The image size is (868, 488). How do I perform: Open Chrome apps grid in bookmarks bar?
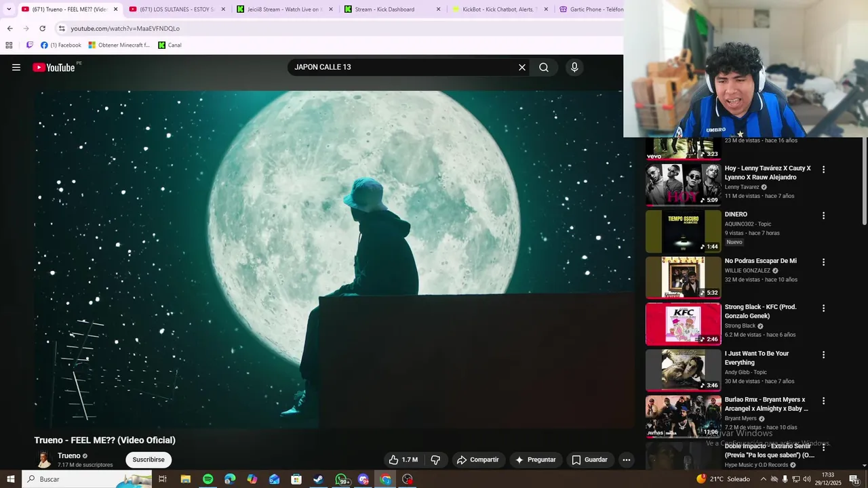[9, 45]
